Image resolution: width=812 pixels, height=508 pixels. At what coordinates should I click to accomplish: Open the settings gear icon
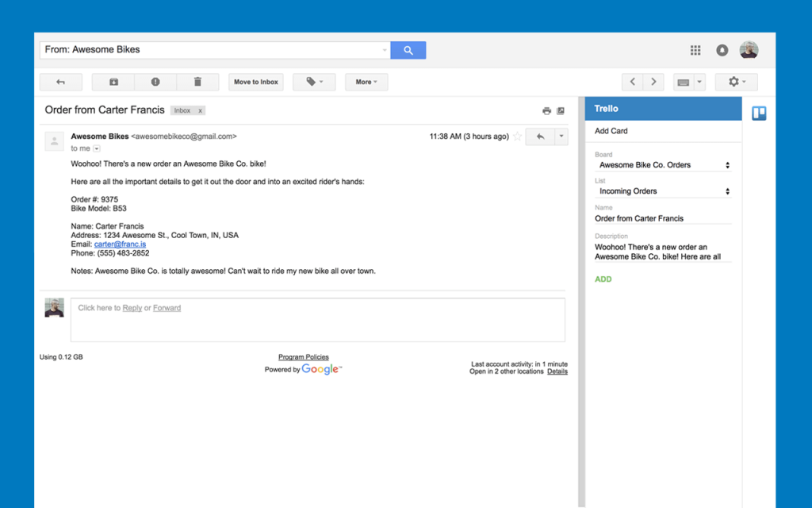click(733, 81)
